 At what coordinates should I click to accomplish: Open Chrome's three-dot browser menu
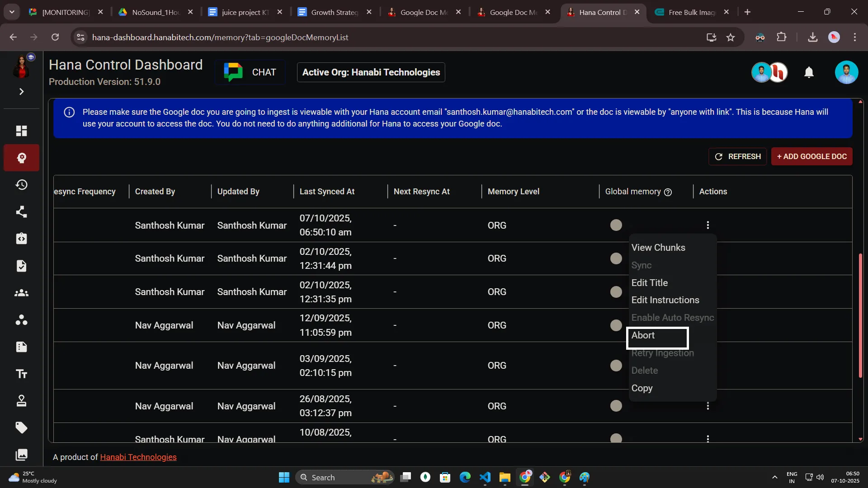point(855,37)
